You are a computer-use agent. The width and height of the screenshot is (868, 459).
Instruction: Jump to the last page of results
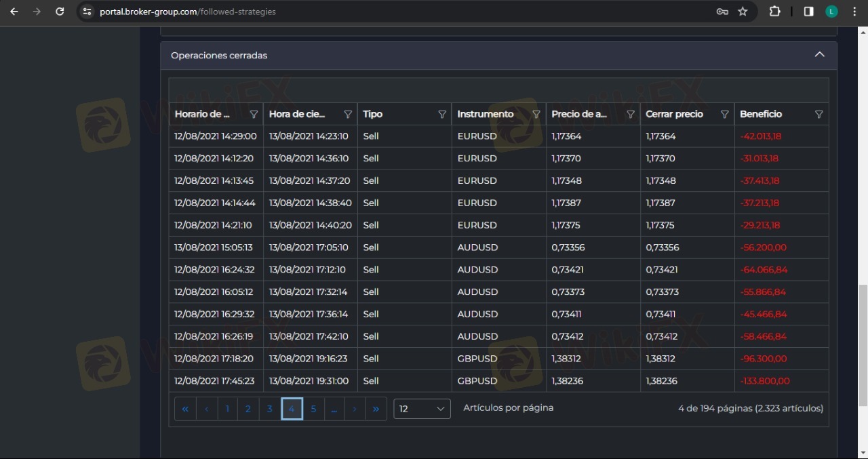click(x=376, y=409)
